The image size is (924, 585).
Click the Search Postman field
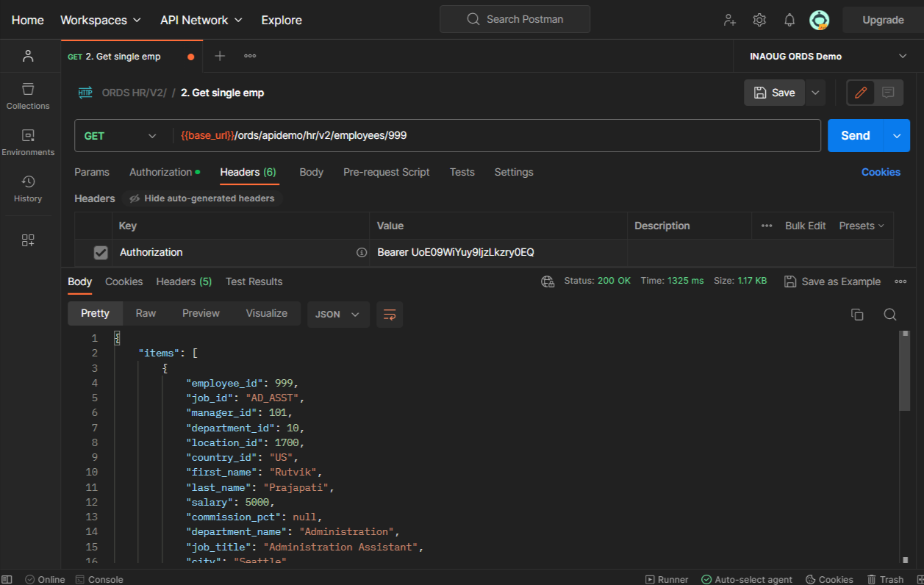(515, 19)
